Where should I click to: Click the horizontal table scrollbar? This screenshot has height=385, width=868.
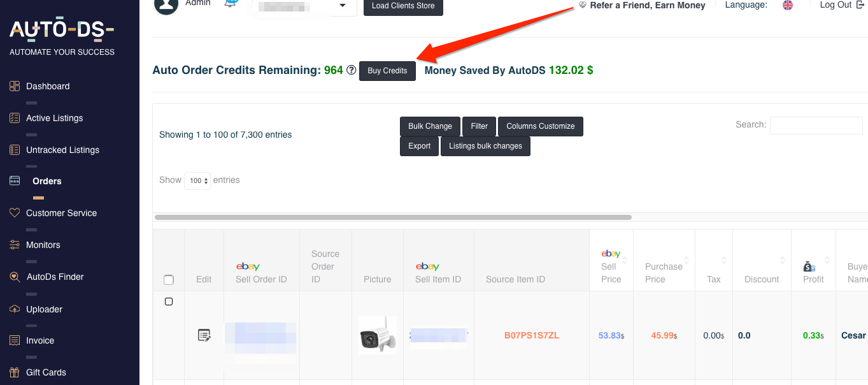[x=393, y=217]
